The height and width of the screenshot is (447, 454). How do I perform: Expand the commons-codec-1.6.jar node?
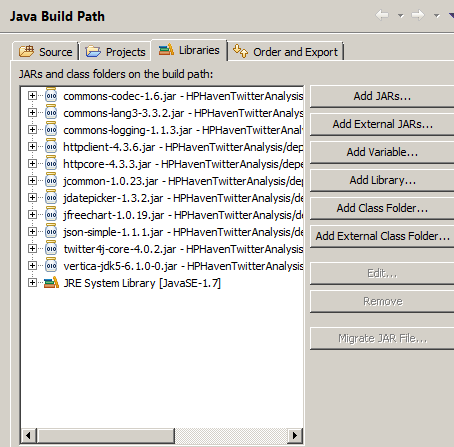32,96
